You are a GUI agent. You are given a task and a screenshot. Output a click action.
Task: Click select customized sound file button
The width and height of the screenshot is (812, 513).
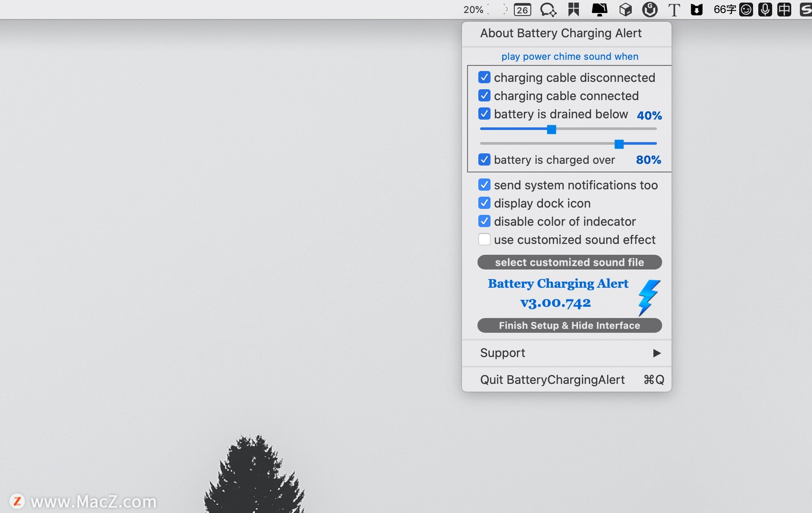(x=569, y=262)
